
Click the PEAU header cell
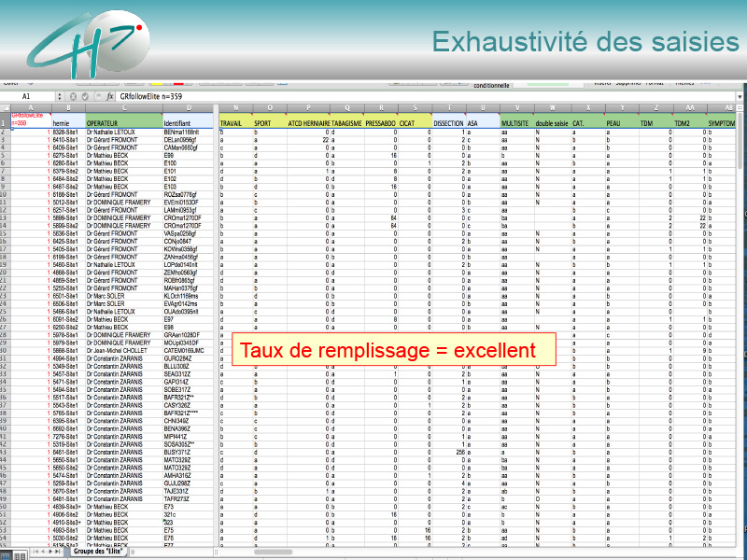pos(622,120)
